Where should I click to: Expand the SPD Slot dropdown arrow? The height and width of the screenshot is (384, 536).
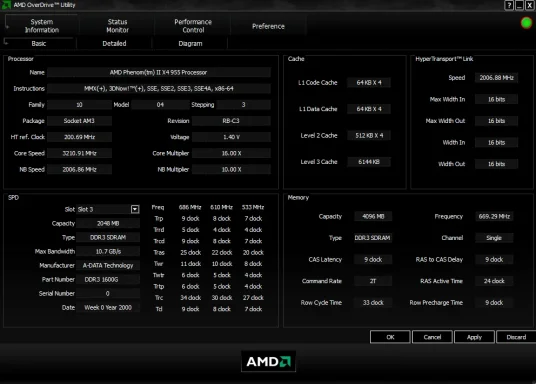point(135,209)
